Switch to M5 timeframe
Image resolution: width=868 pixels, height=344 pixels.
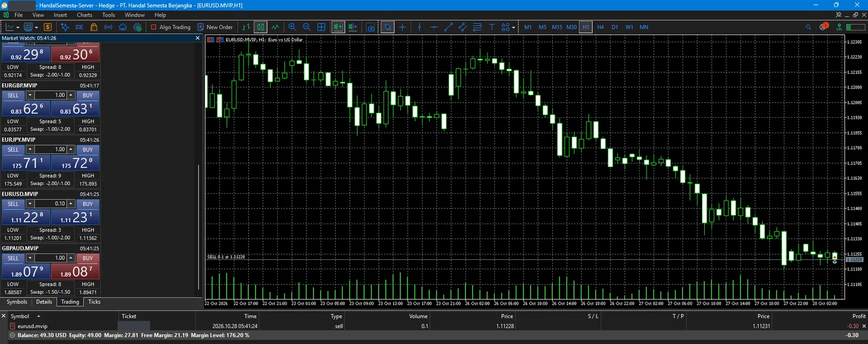coord(542,27)
